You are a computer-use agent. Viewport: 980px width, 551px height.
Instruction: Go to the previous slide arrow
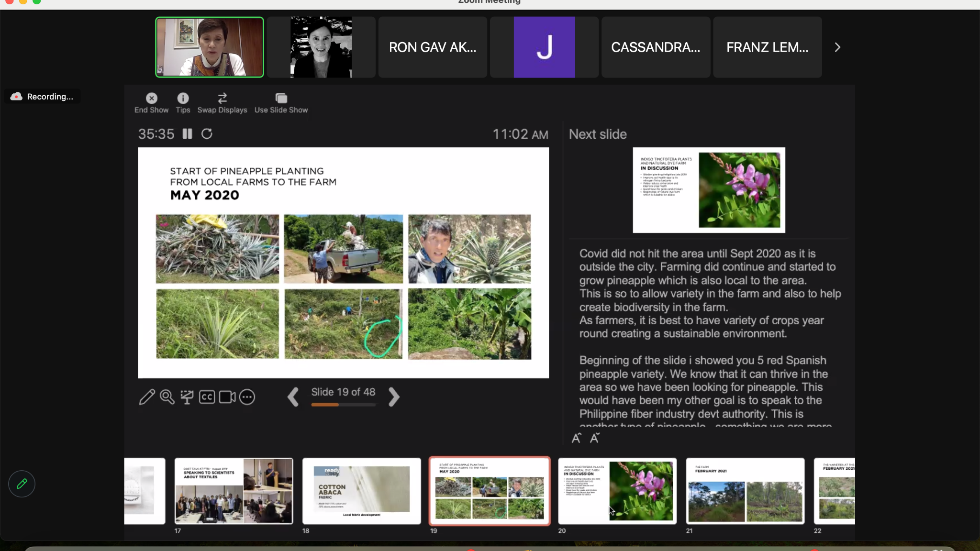[293, 397]
